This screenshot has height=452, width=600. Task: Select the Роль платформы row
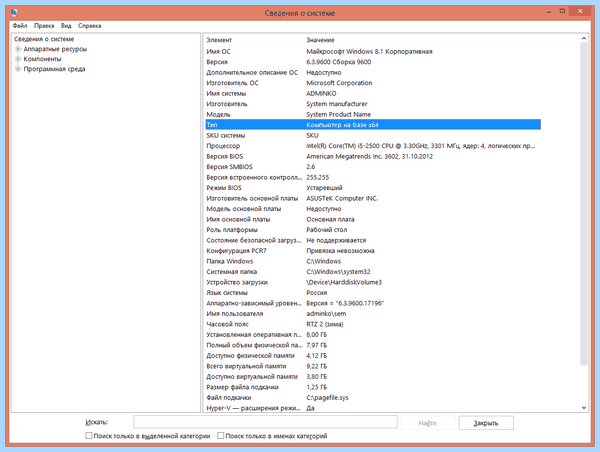(373, 230)
